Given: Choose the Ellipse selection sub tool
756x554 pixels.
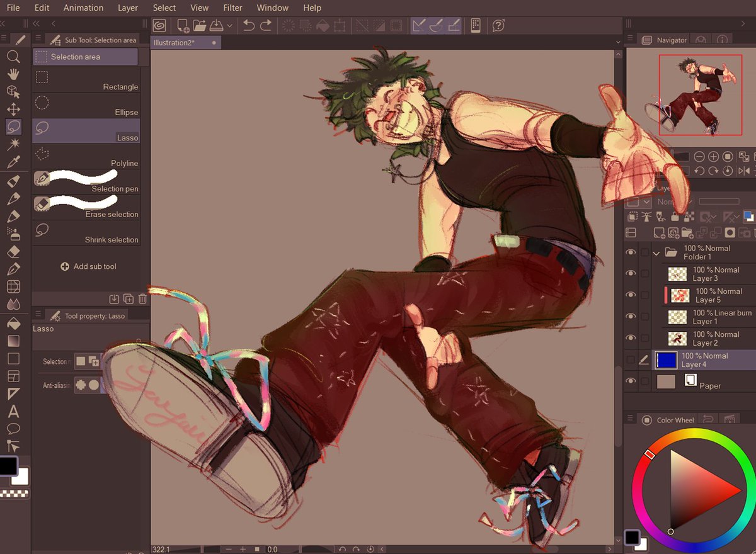Looking at the screenshot, I should click(x=86, y=106).
